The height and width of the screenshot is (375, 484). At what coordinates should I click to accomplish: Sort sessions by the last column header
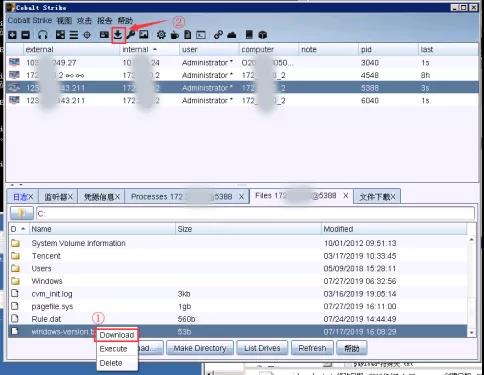(x=448, y=49)
